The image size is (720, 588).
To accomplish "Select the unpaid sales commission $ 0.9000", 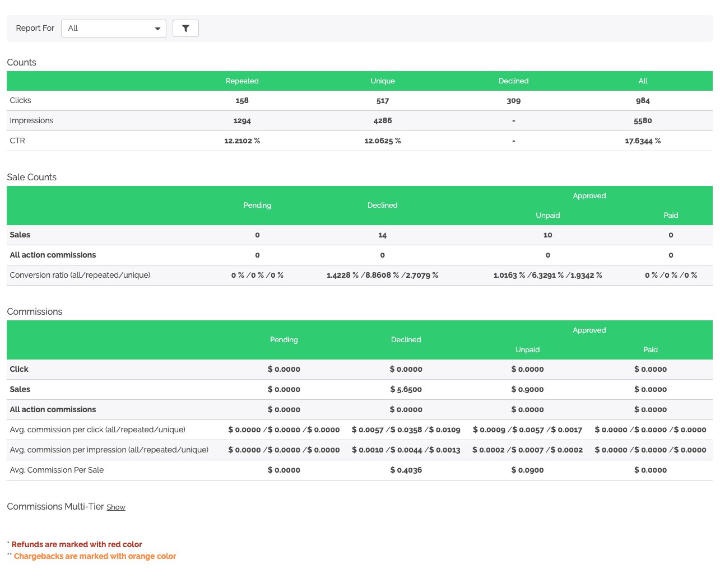I will coord(528,390).
